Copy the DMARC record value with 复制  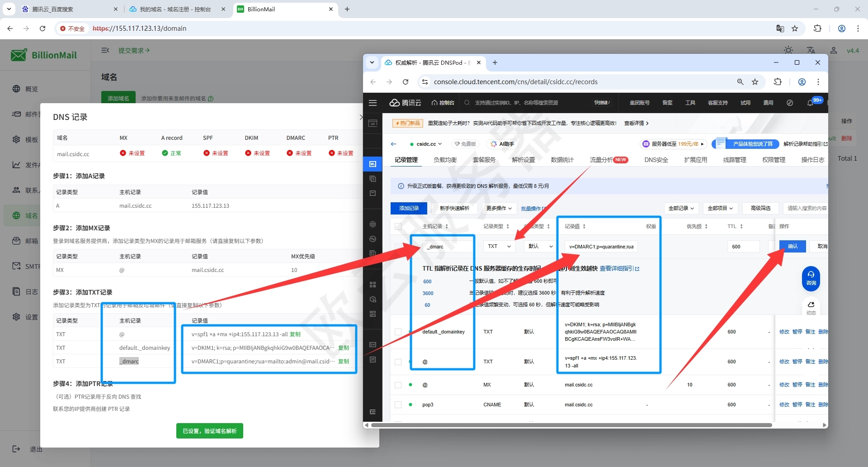click(344, 361)
